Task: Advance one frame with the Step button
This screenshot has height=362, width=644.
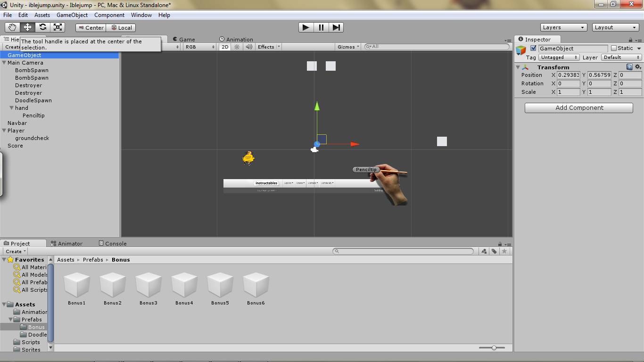Action: coord(336,27)
